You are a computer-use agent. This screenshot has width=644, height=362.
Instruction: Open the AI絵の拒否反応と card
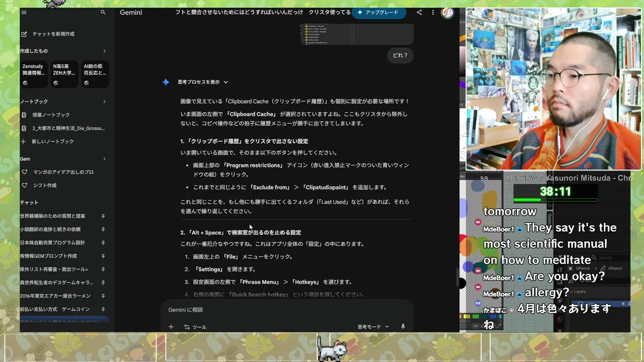click(x=95, y=74)
